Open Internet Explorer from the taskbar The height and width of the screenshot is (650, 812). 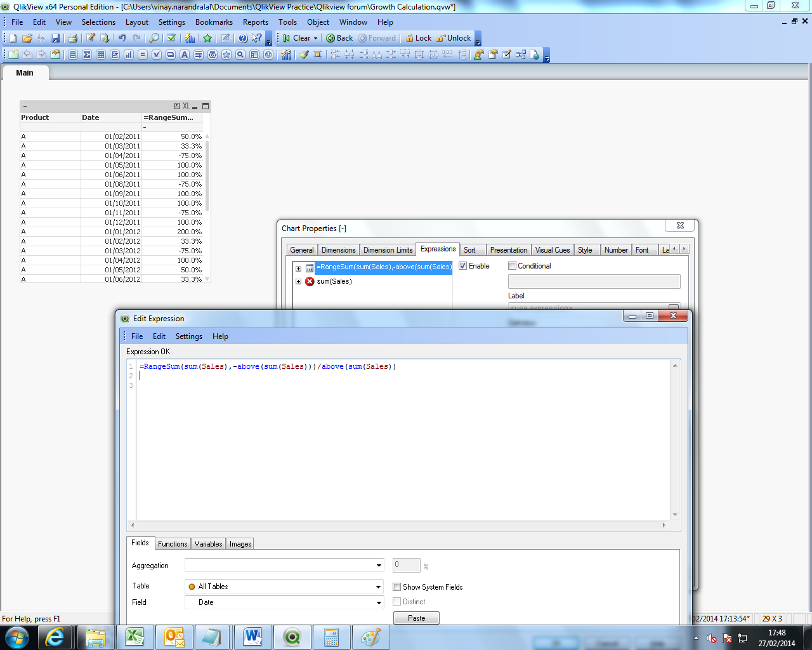coord(56,637)
